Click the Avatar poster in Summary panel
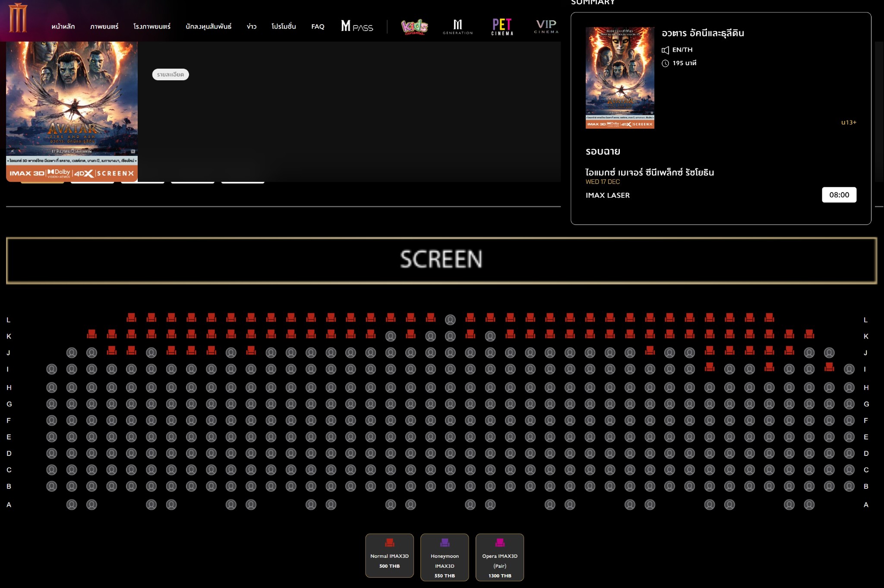This screenshot has width=884, height=588. (x=620, y=78)
